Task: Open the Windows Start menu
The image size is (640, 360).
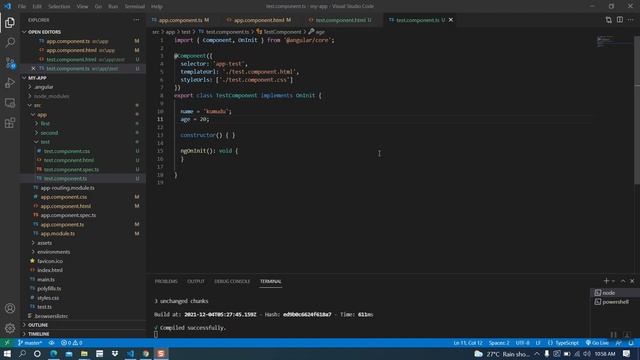Action: (7, 353)
